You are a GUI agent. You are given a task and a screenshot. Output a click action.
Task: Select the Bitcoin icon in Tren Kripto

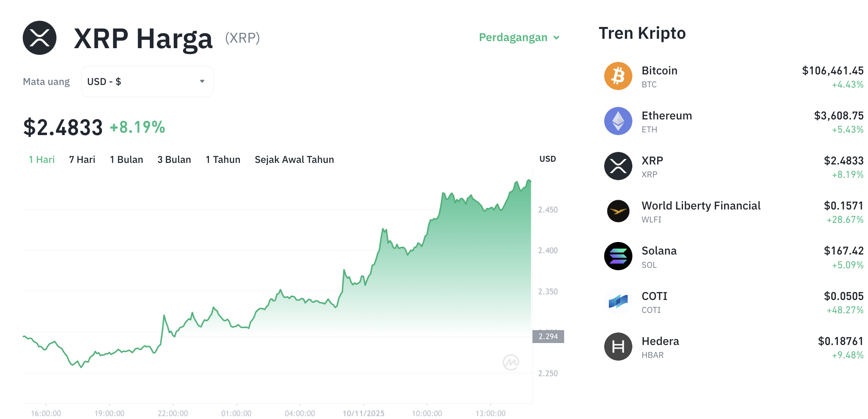coord(618,76)
